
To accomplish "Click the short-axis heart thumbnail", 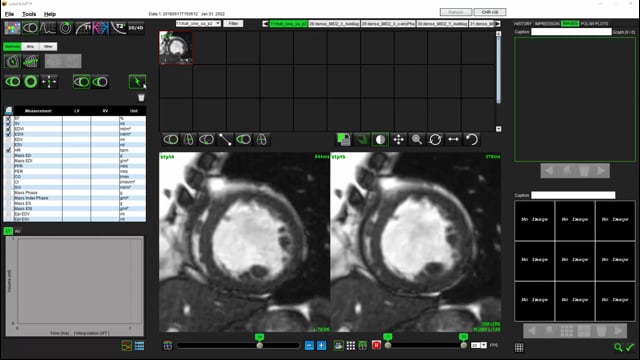I will pos(176,48).
